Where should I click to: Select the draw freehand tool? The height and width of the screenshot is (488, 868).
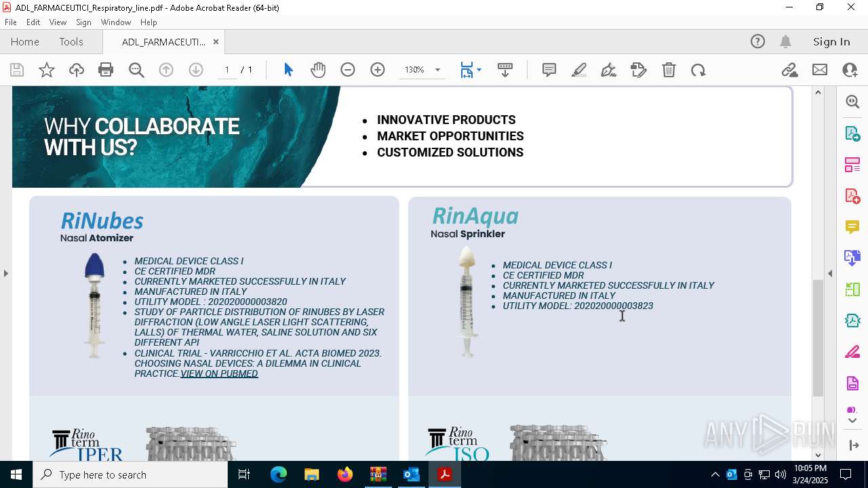click(x=609, y=70)
